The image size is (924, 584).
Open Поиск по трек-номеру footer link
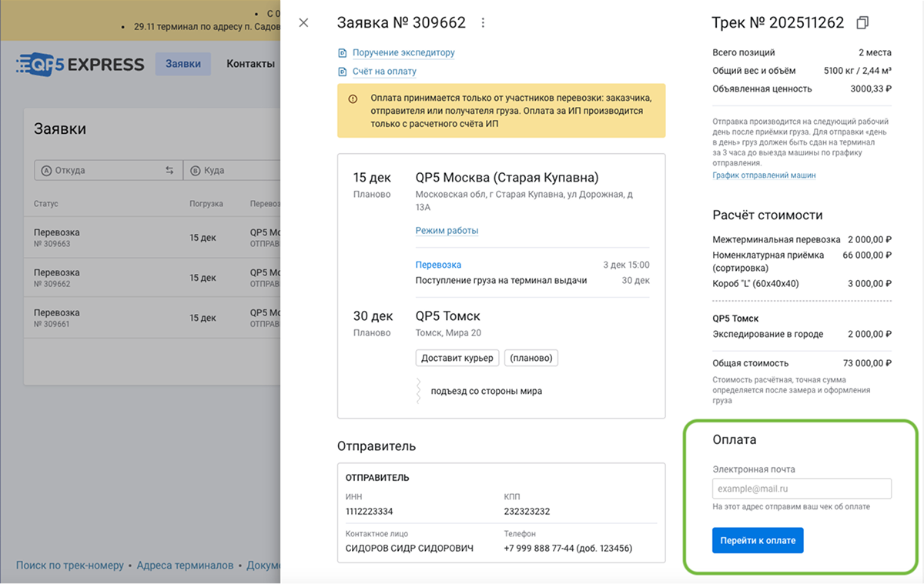click(70, 566)
